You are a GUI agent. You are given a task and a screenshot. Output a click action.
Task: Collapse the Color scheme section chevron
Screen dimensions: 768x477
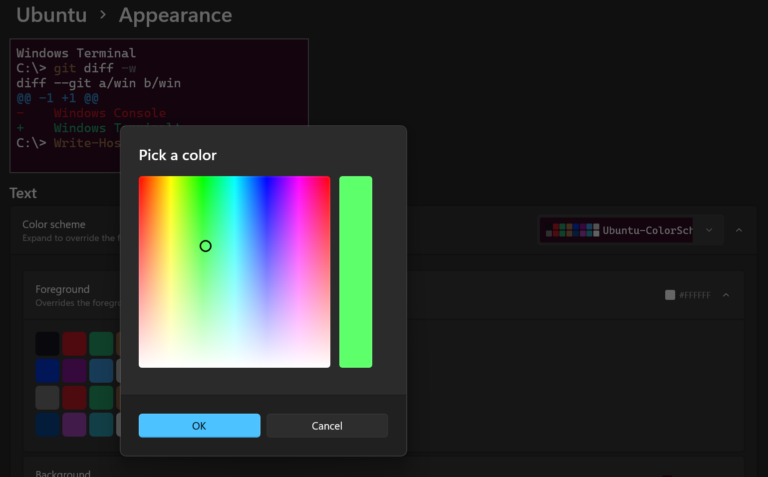click(739, 230)
